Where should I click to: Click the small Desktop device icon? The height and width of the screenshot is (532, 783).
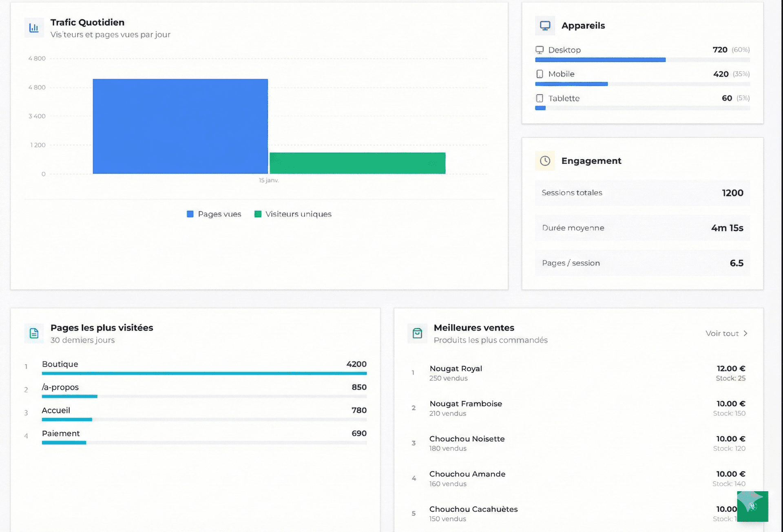tap(540, 50)
